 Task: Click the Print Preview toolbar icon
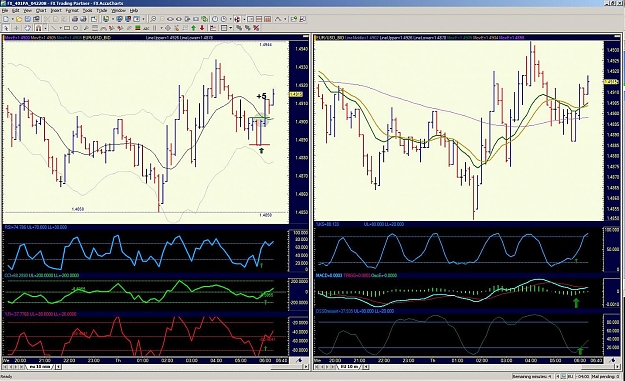click(x=83, y=19)
